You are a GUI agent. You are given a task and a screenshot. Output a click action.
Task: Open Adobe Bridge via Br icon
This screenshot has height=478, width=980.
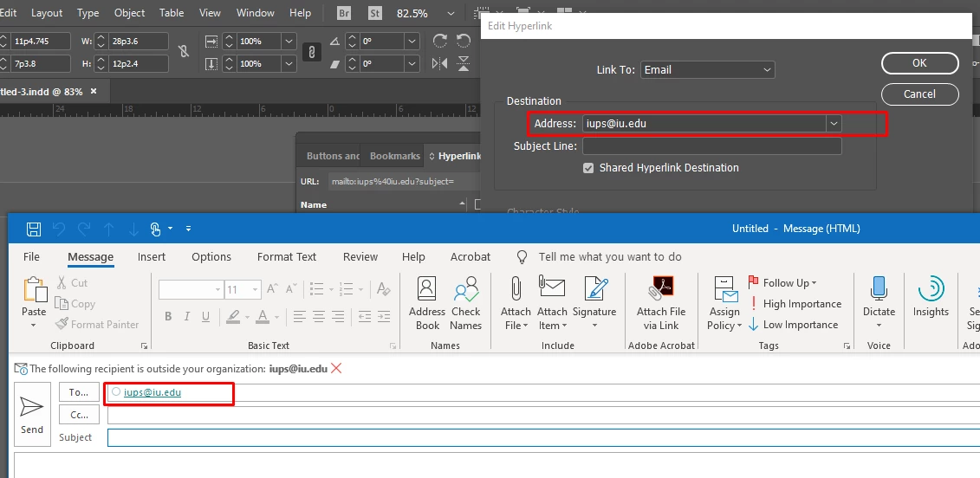pos(343,12)
